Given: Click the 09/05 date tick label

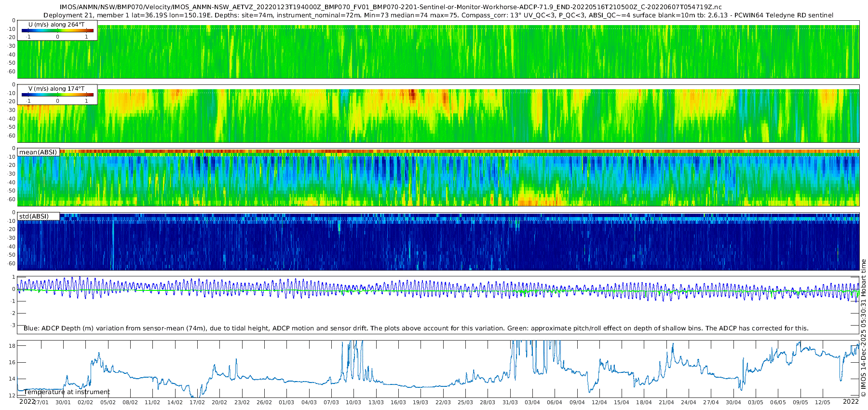Looking at the screenshot, I should (x=800, y=402).
